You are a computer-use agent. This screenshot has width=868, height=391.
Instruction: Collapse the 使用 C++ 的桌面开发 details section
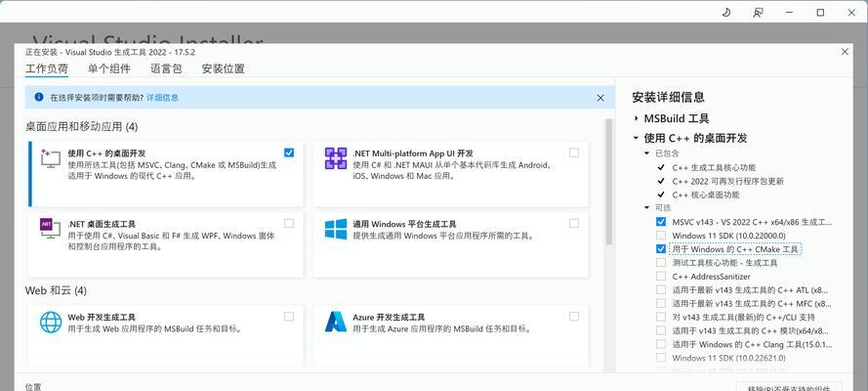coord(636,138)
